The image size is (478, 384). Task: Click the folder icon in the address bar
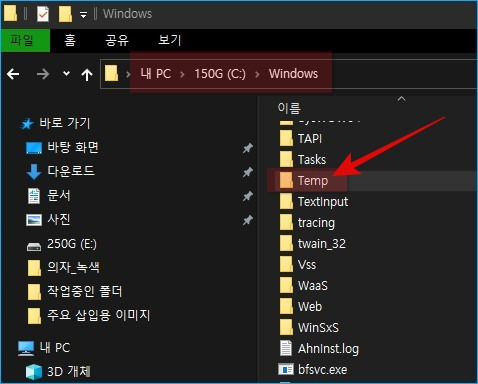pos(111,73)
